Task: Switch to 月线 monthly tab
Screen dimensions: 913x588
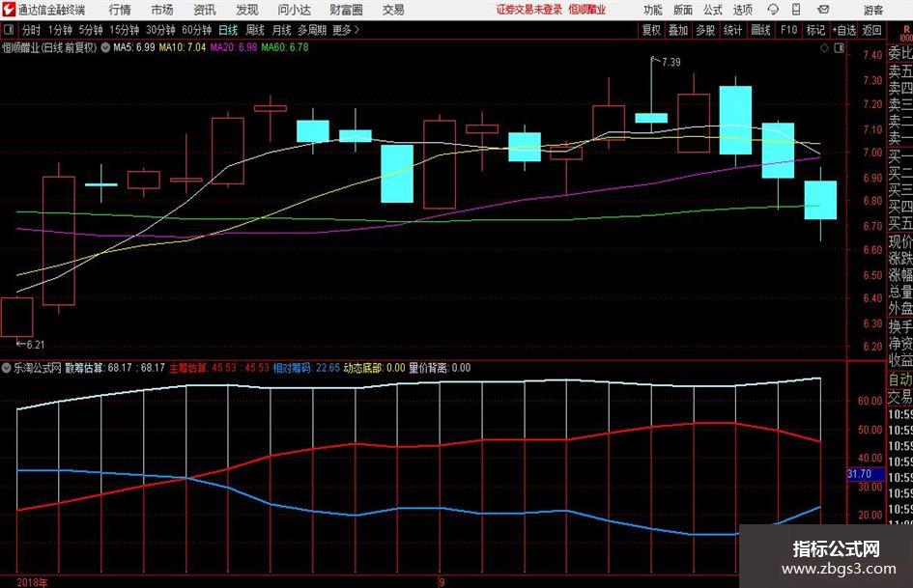Action: pyautogui.click(x=282, y=30)
